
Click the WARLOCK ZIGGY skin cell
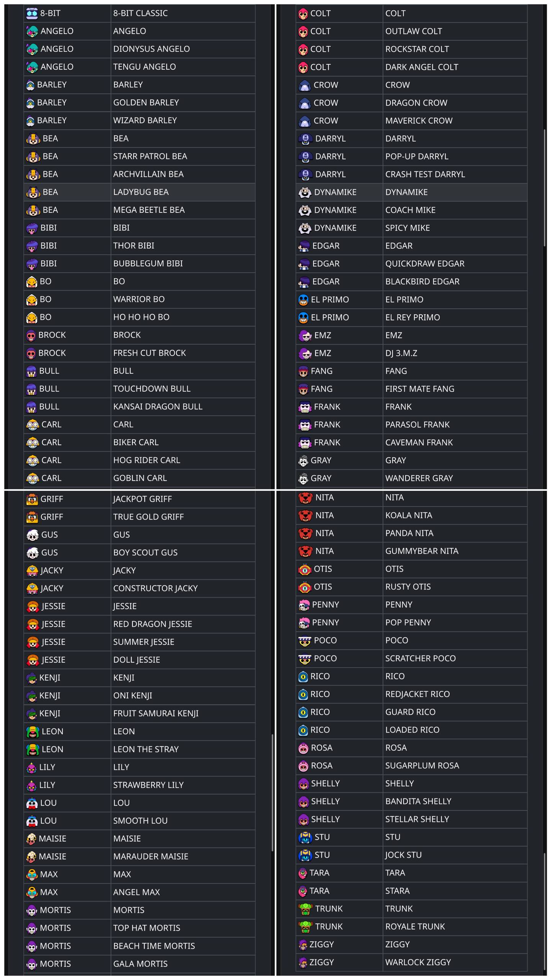click(455, 962)
